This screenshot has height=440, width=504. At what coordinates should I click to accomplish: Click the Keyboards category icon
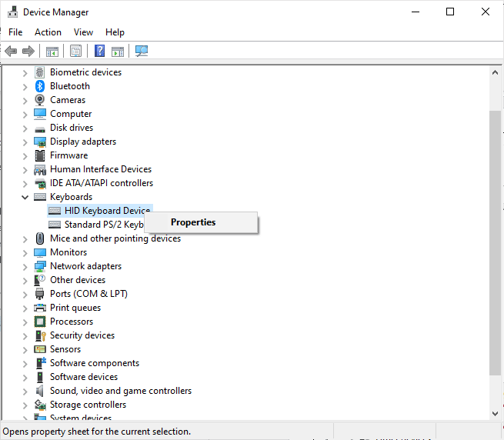click(40, 197)
